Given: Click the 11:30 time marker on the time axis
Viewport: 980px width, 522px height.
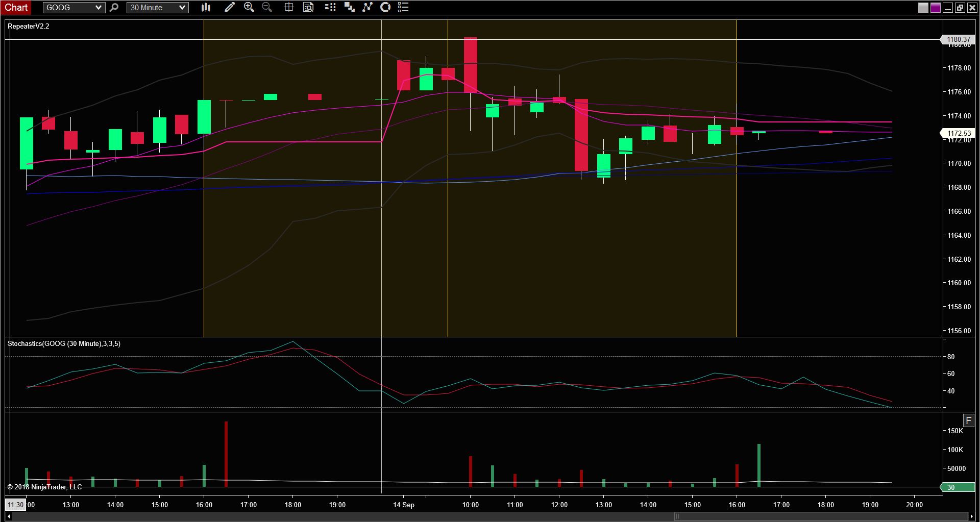Looking at the screenshot, I should coord(15,505).
